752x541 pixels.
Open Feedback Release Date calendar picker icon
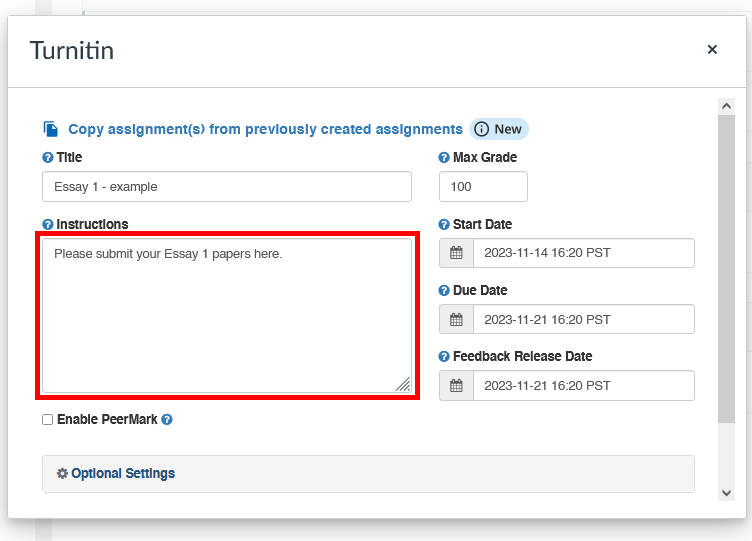(x=457, y=385)
